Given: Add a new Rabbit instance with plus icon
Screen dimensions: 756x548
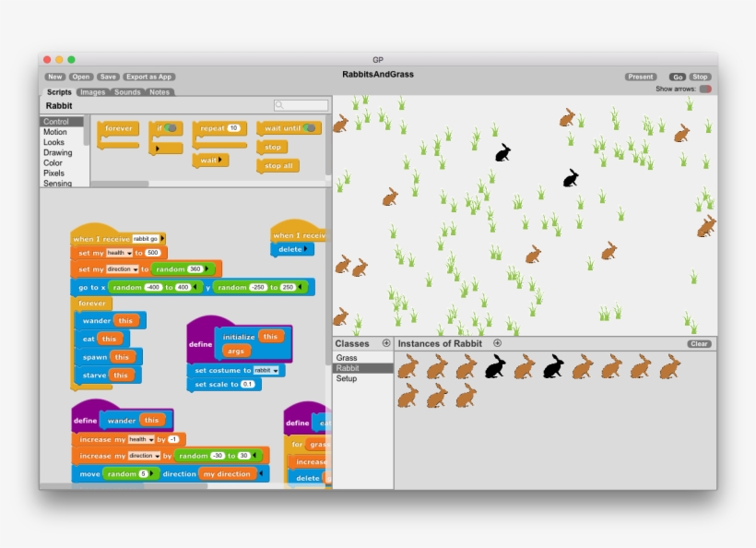Looking at the screenshot, I should pyautogui.click(x=497, y=343).
